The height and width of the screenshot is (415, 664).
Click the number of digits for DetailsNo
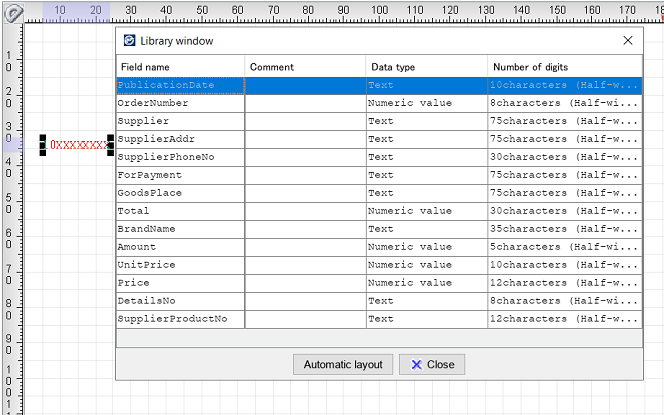pyautogui.click(x=564, y=301)
